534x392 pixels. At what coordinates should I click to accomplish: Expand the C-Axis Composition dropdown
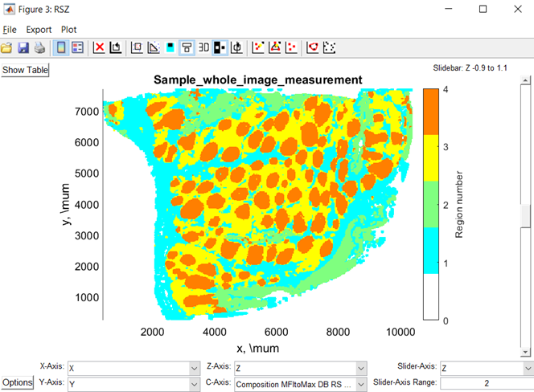coord(361,385)
